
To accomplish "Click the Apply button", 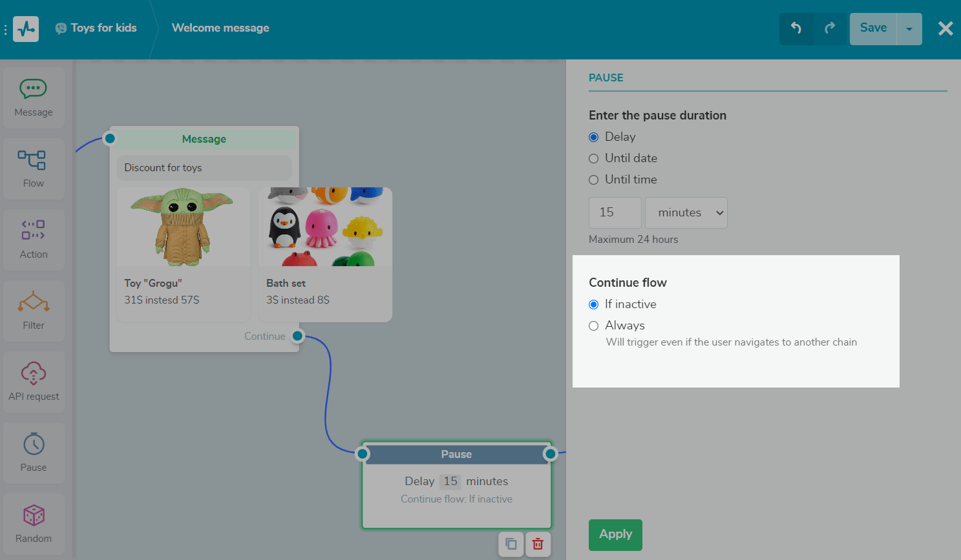I will tap(615, 535).
